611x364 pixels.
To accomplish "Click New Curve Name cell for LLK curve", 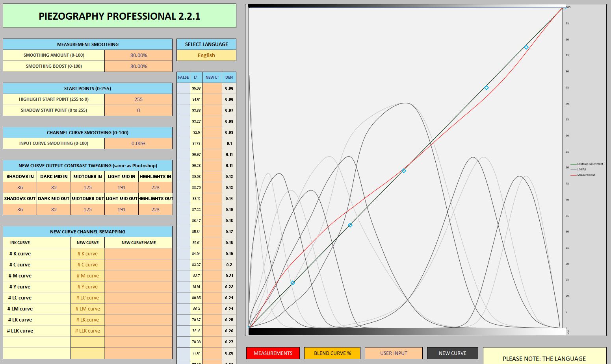I will 138,331.
